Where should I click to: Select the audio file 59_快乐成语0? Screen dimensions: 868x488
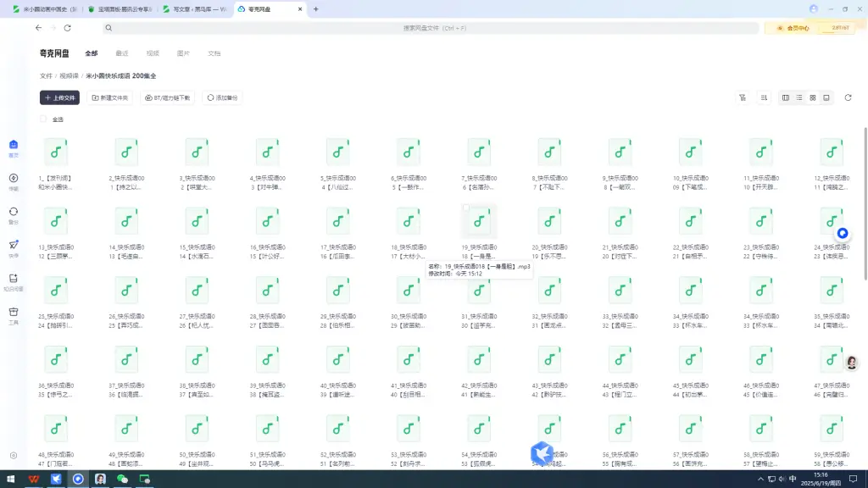832,441
